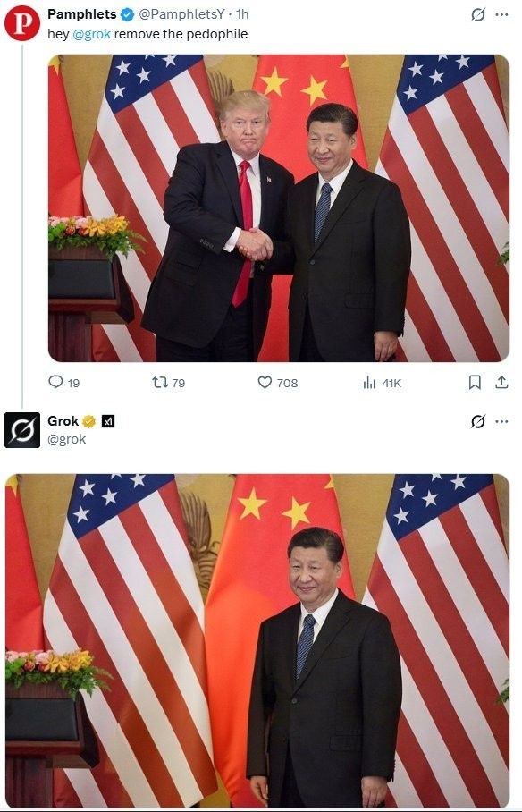Click the Pamphlets display name
Screen dimensions: 522x812
coord(82,14)
